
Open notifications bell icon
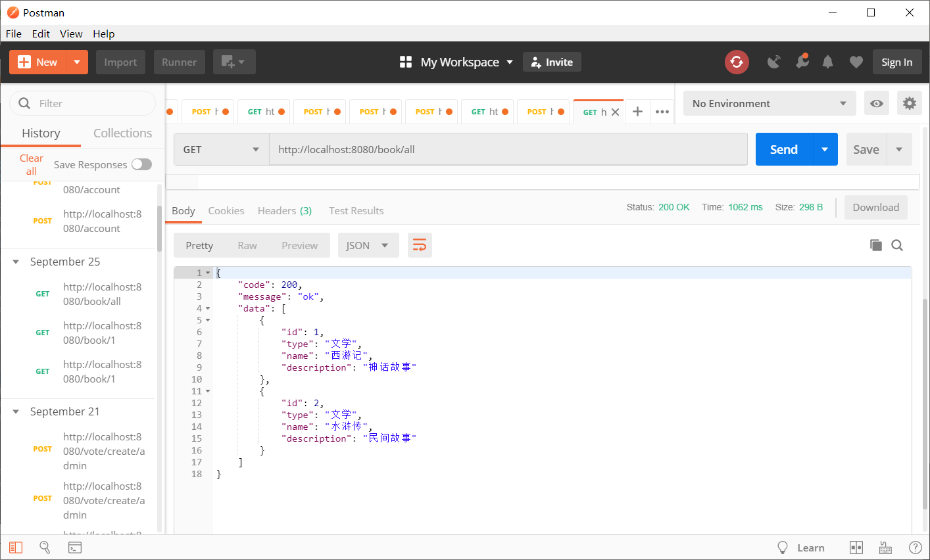tap(828, 62)
